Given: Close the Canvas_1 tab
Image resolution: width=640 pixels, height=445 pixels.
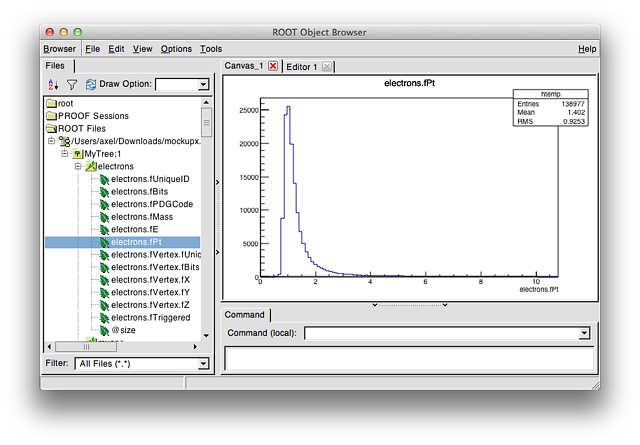Looking at the screenshot, I should click(273, 67).
